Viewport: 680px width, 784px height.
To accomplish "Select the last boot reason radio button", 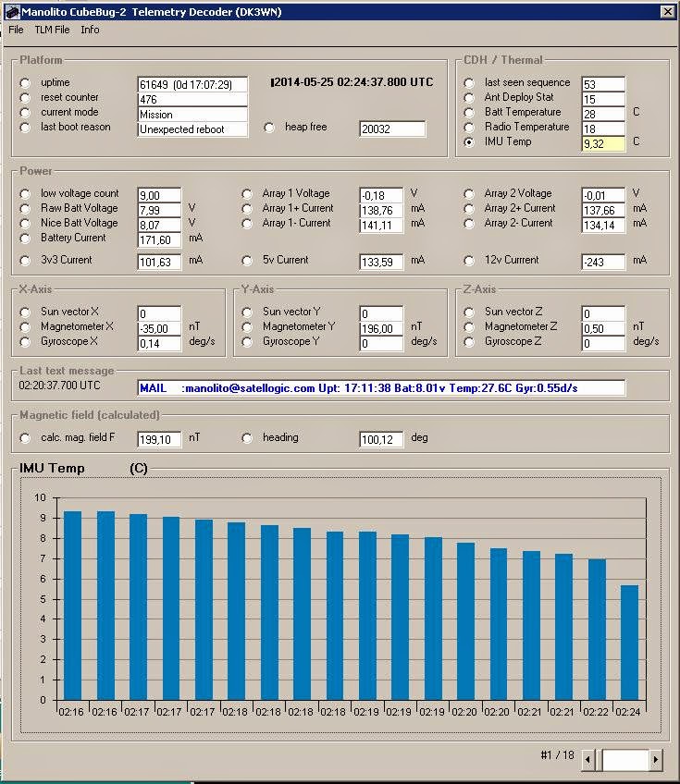I will tap(25, 128).
